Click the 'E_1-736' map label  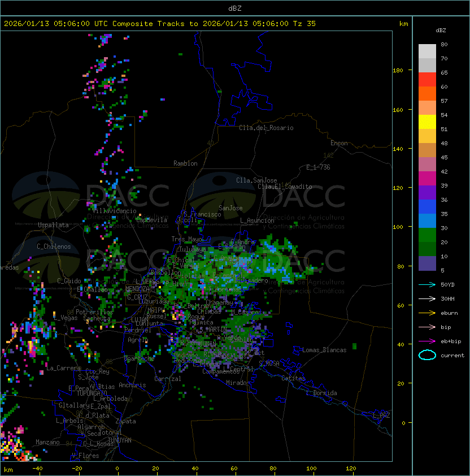[318, 167]
